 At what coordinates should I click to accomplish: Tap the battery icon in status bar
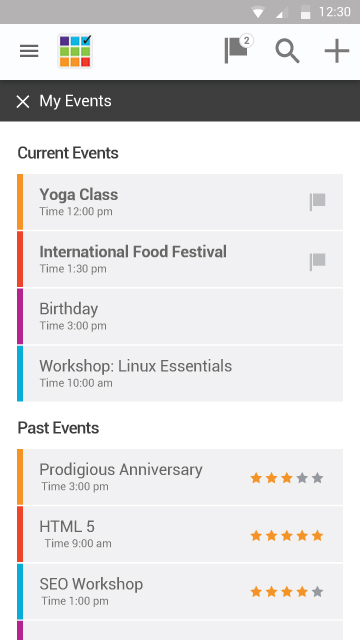[305, 13]
